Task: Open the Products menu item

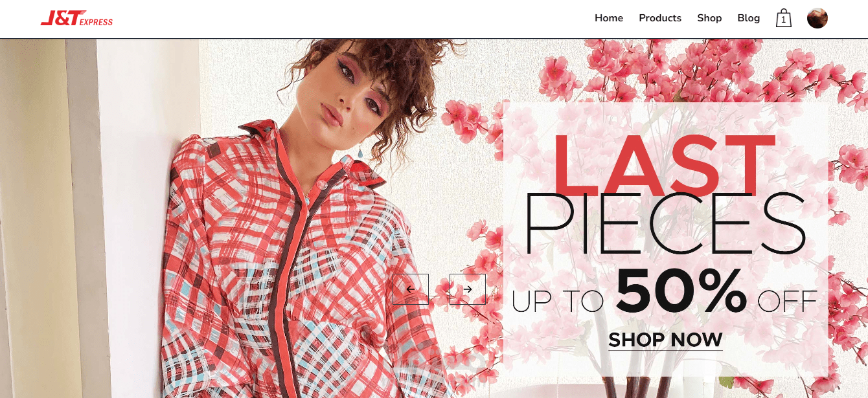Action: point(660,18)
